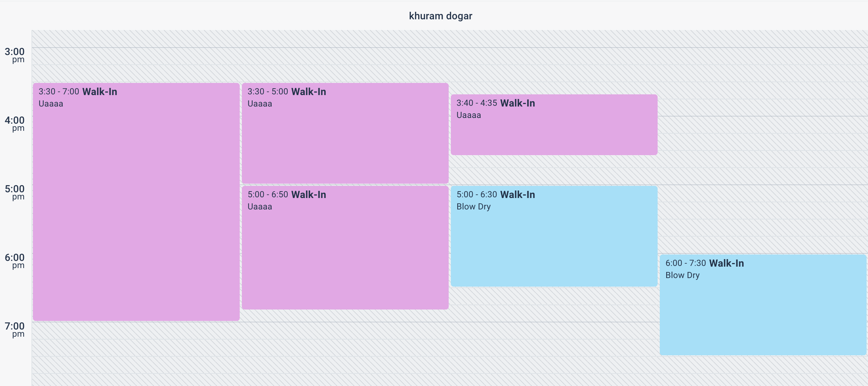
Task: Click the Uaaaa label on the largest appointment
Action: (51, 104)
